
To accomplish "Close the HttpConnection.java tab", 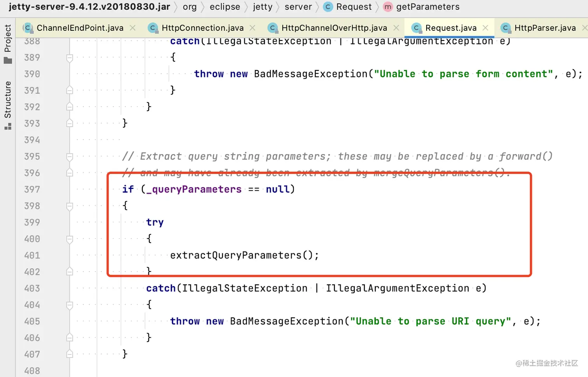I will tap(252, 28).
